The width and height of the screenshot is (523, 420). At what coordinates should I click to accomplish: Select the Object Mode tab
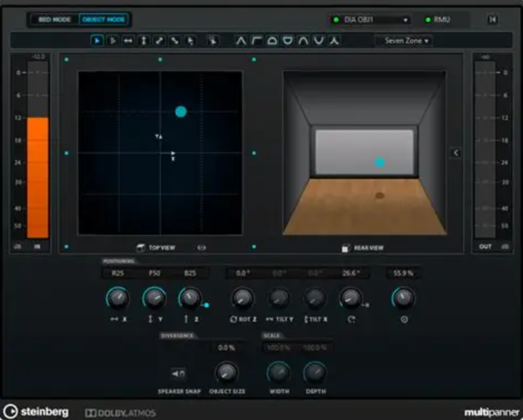coord(103,19)
